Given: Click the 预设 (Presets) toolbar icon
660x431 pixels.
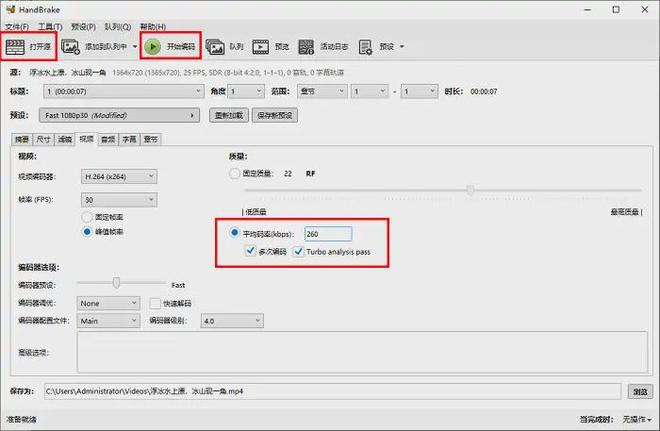Looking at the screenshot, I should point(365,47).
